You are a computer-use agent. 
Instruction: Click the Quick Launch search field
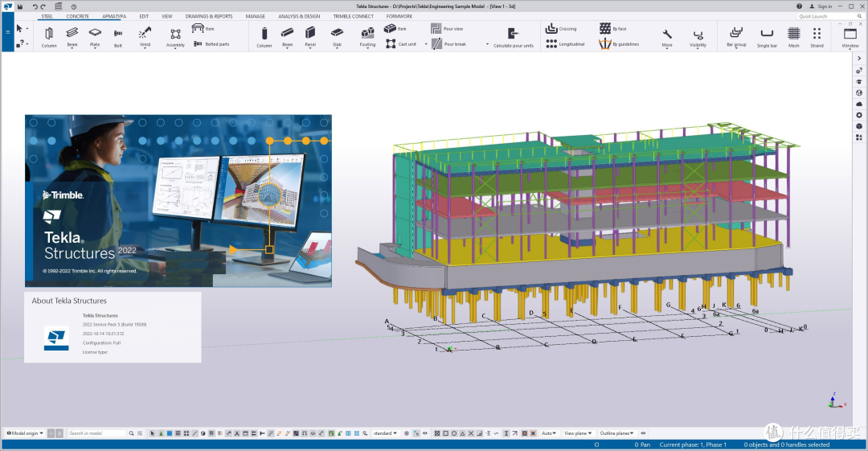(830, 17)
